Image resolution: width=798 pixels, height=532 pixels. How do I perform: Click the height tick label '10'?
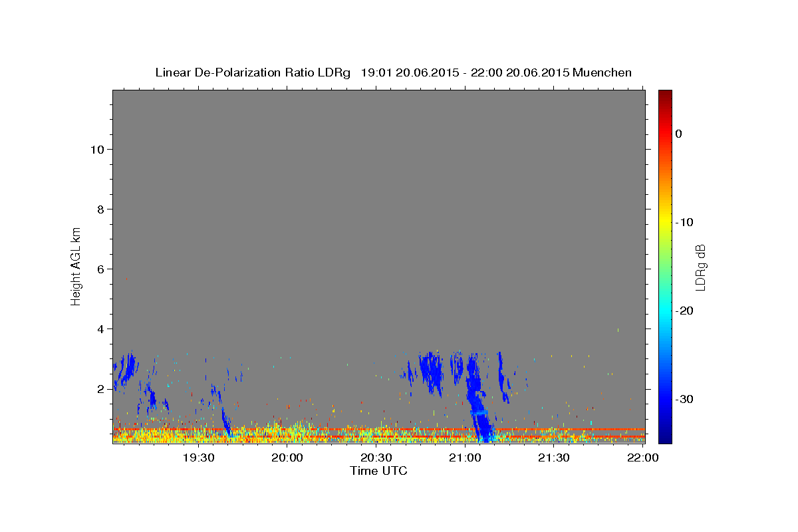96,150
